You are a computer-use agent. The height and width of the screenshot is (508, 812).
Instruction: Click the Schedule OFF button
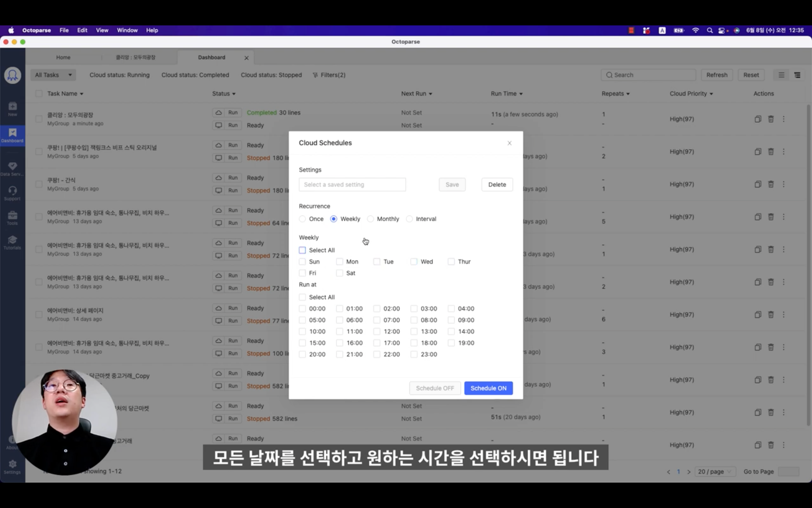[435, 388]
